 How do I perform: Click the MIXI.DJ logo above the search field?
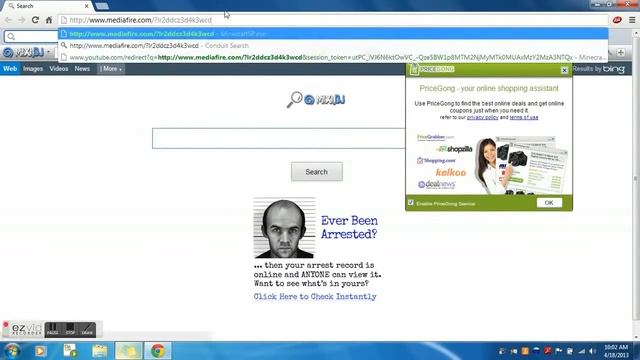tap(316, 99)
